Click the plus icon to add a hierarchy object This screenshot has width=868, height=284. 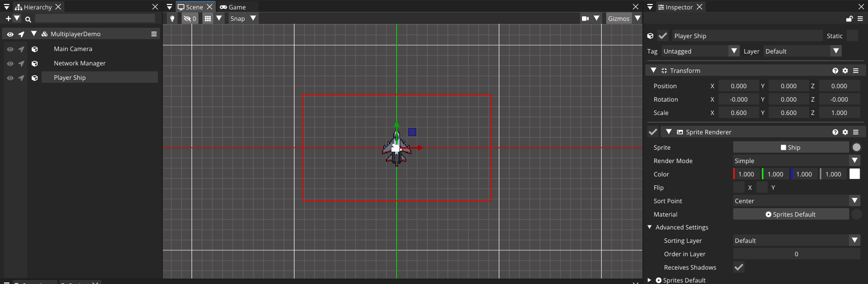pos(8,18)
